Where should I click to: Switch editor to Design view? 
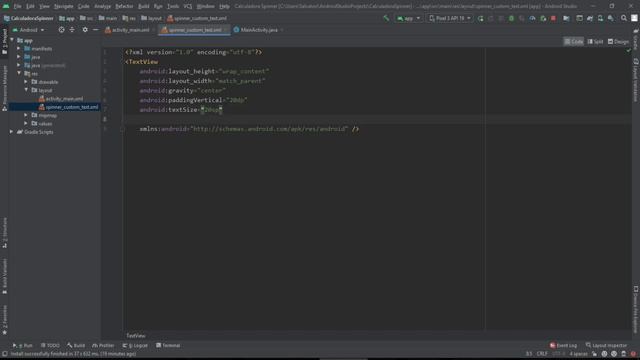(618, 42)
